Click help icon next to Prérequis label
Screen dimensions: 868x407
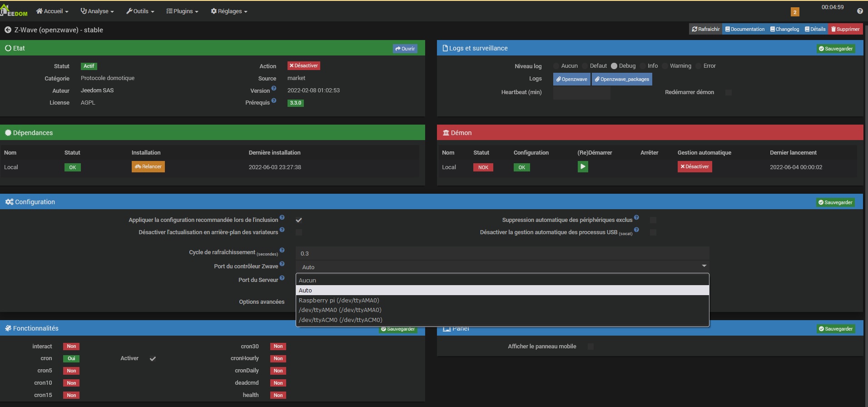(274, 100)
